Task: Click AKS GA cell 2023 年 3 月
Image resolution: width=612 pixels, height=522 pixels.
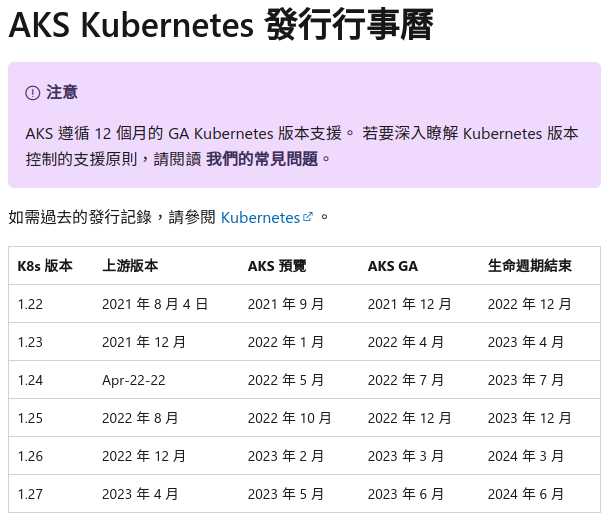Action: point(406,456)
